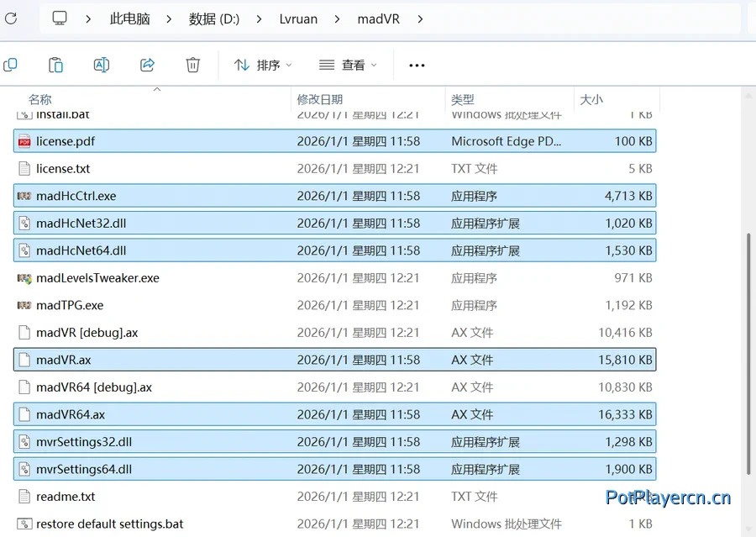Expand the chevron after madVR in breadcrumb

pos(419,18)
